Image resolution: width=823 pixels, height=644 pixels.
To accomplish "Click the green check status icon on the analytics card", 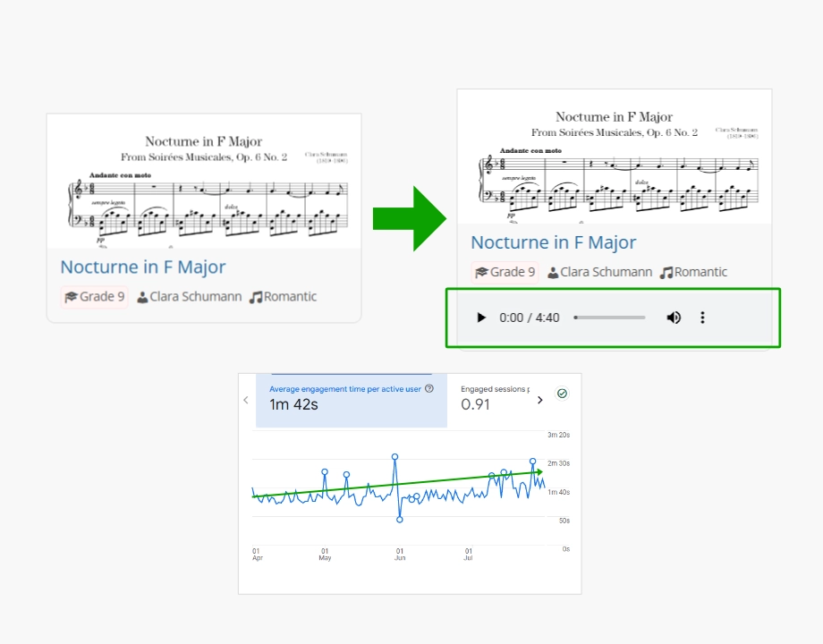I will coord(562,394).
